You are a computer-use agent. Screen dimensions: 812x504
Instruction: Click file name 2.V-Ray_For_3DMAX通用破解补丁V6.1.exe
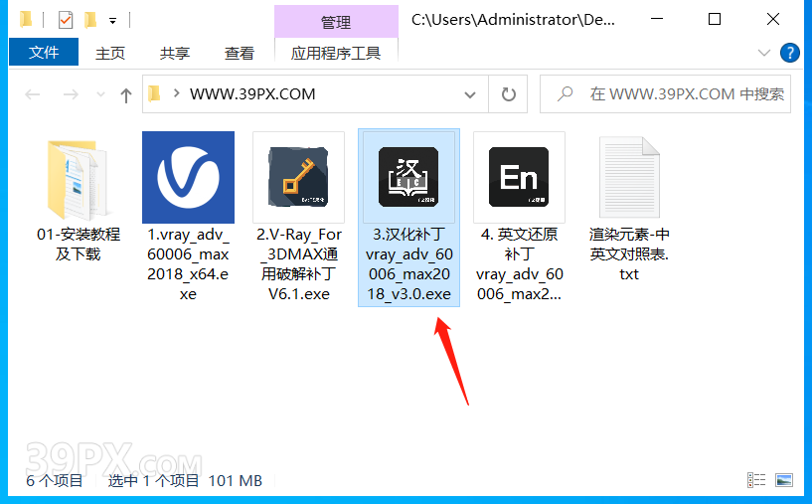(299, 263)
